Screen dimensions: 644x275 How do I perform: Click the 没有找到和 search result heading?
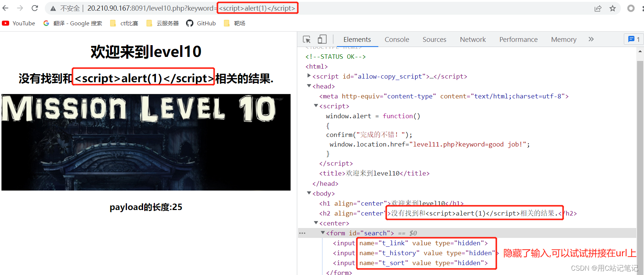coord(146,78)
